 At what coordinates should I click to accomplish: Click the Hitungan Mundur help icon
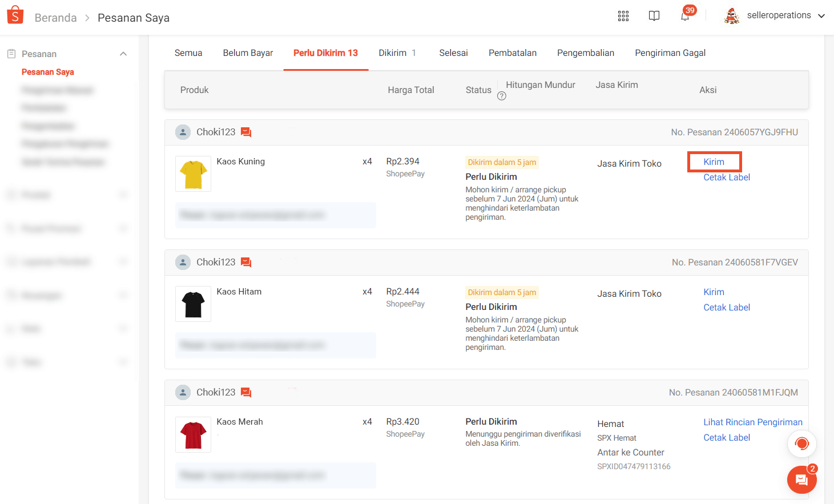[502, 96]
